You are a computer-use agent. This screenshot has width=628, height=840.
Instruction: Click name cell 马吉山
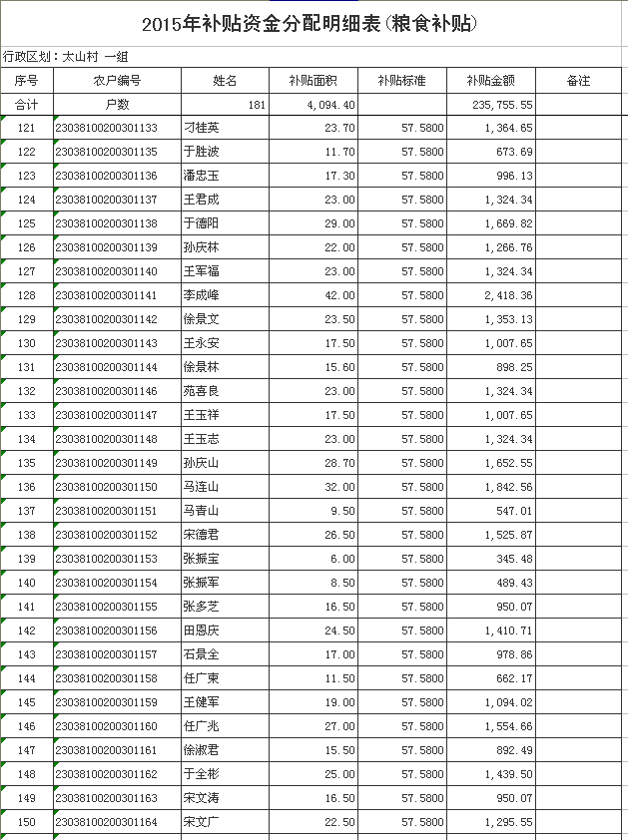(x=226, y=511)
